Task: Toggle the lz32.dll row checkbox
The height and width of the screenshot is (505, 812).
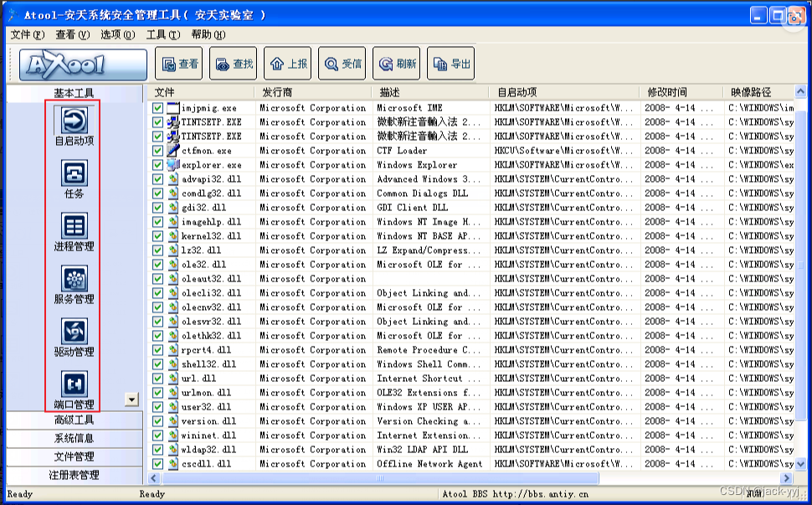Action: 158,250
